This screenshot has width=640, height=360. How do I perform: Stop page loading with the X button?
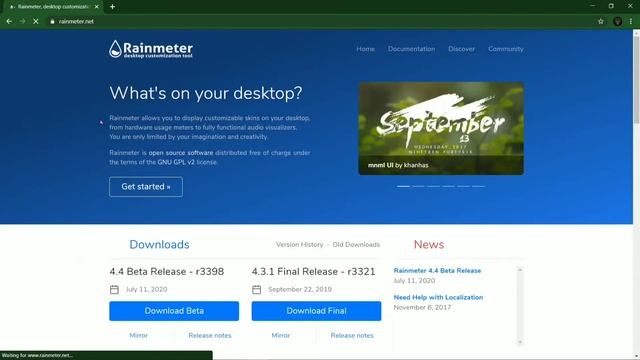click(36, 21)
